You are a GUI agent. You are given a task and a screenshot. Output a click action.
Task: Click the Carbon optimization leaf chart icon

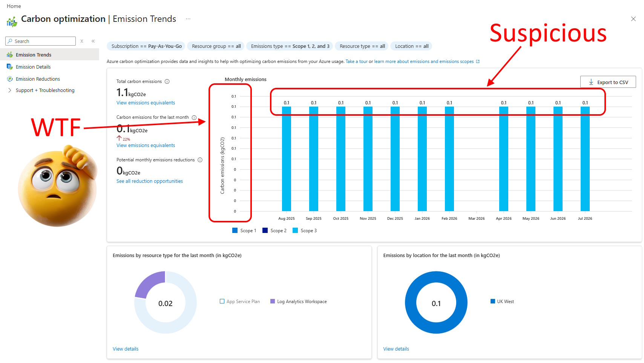pos(12,22)
